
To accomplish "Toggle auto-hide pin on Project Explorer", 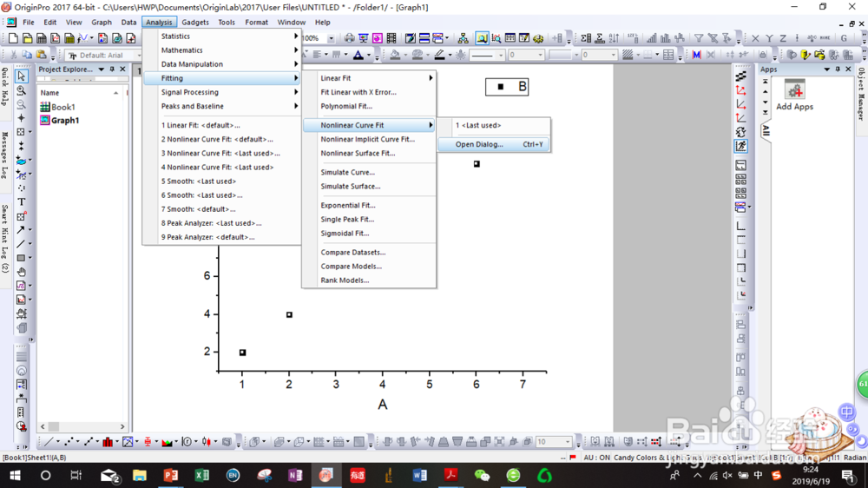I will [x=112, y=69].
